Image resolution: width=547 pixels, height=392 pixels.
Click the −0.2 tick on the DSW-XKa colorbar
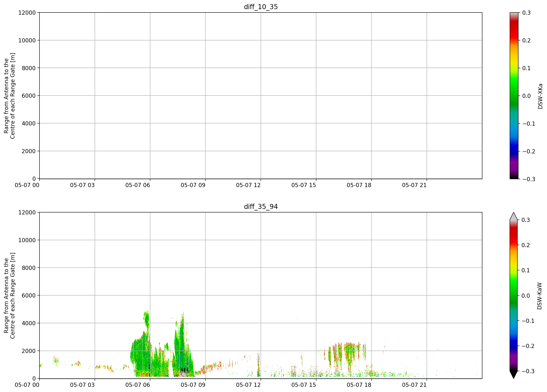coord(529,151)
